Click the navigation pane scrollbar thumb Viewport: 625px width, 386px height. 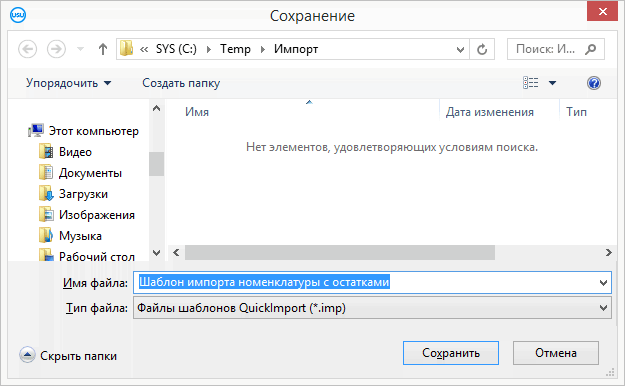(x=157, y=164)
